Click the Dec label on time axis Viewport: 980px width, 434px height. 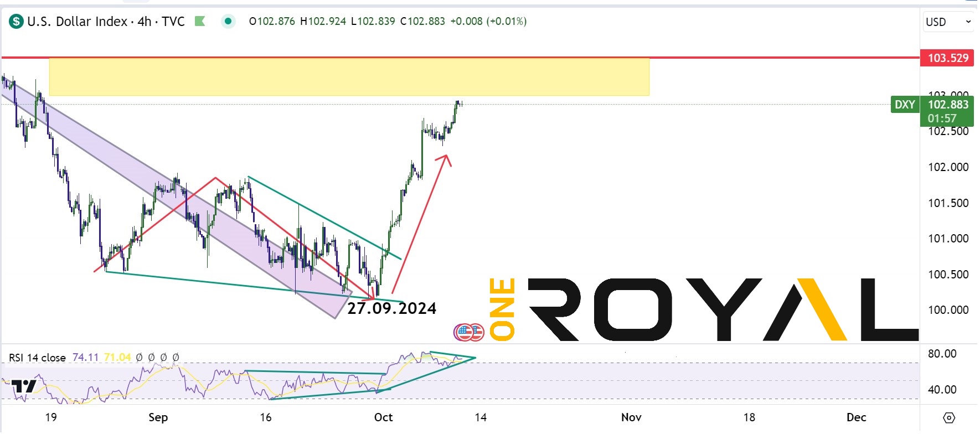(856, 417)
